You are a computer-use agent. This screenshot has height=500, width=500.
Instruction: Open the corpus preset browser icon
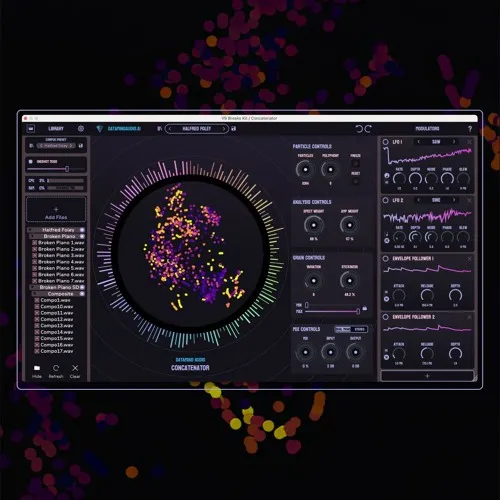[31, 146]
